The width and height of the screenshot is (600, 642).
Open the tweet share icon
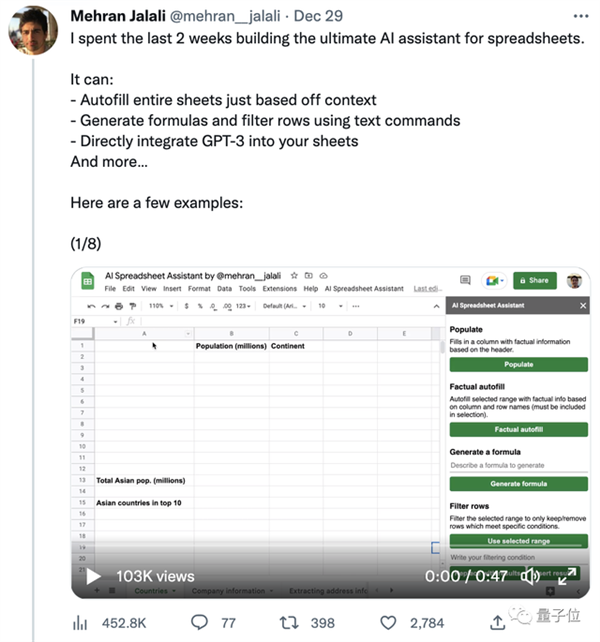pos(497,623)
